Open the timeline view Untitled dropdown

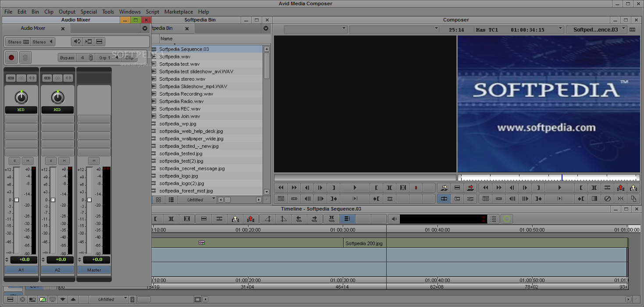click(109, 299)
